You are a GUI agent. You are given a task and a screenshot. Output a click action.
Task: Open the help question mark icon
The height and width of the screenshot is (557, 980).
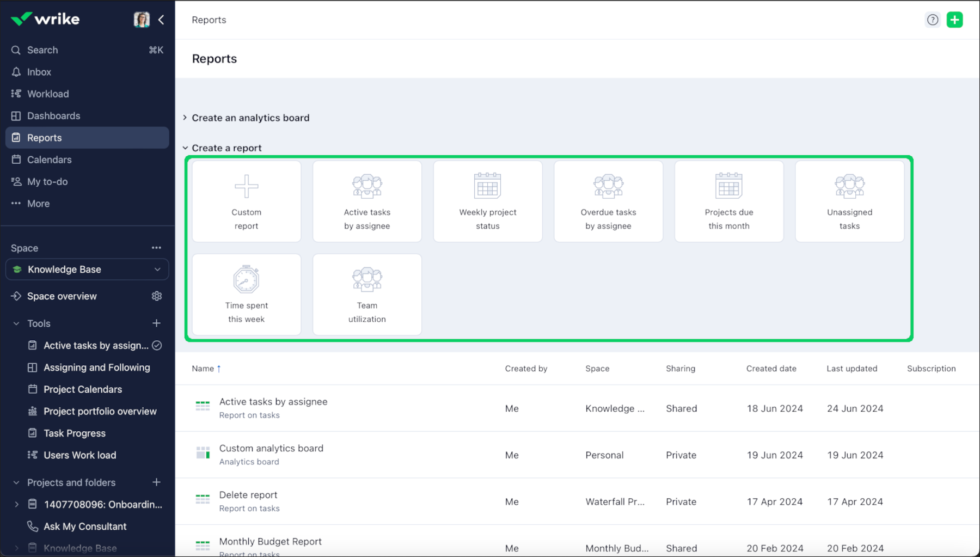tap(933, 20)
